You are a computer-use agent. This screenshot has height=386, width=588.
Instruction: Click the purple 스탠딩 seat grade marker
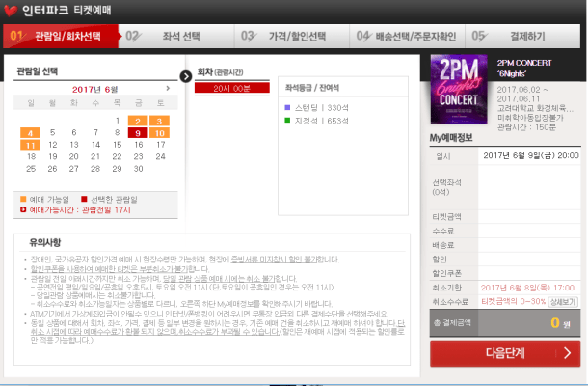point(287,106)
